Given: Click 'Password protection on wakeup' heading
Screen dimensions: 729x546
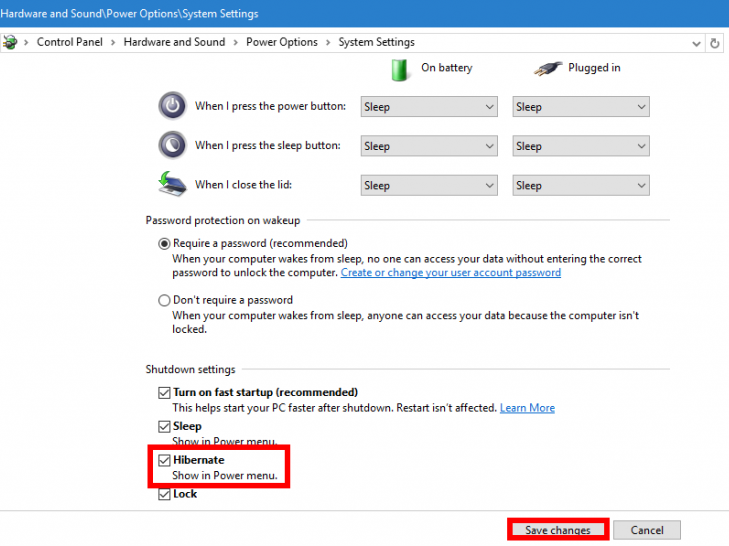Looking at the screenshot, I should click(223, 220).
